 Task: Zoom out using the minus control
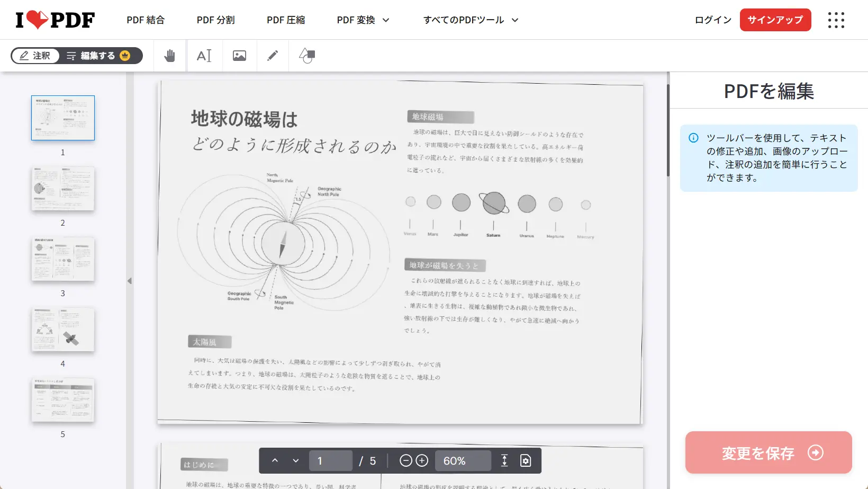pos(406,460)
